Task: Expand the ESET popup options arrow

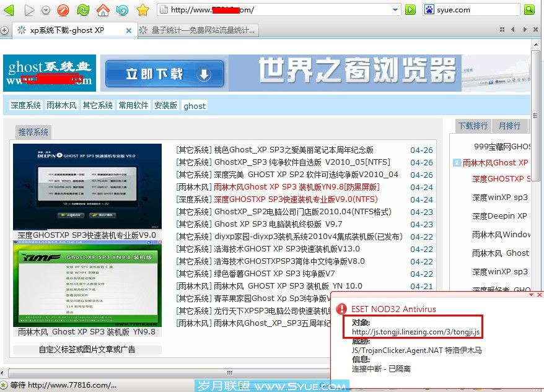Action: pyautogui.click(x=531, y=295)
